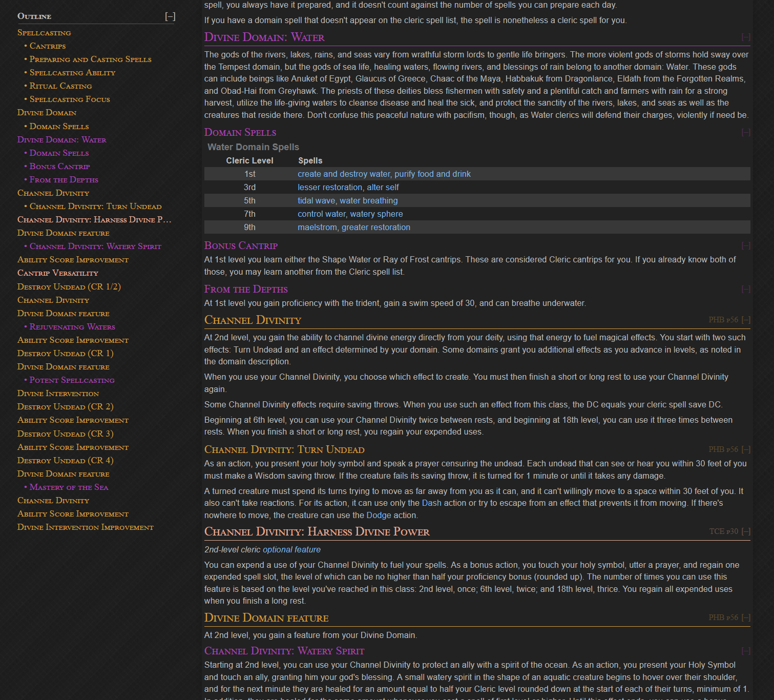
Task: Collapse Harness Divine Power section
Action: tap(746, 531)
